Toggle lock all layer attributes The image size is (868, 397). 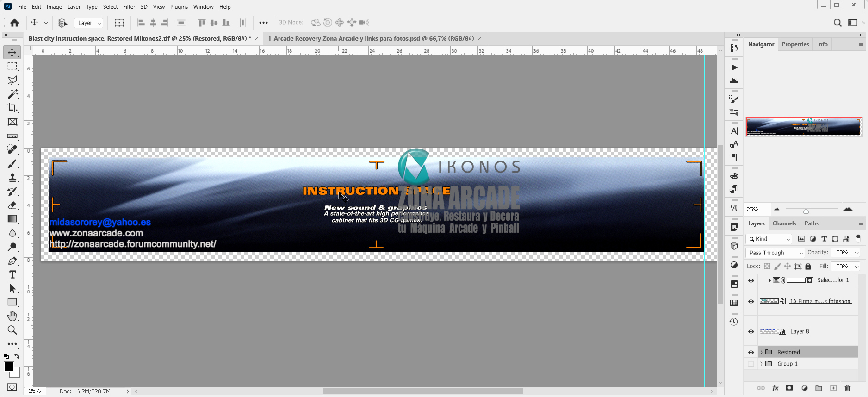[808, 266]
